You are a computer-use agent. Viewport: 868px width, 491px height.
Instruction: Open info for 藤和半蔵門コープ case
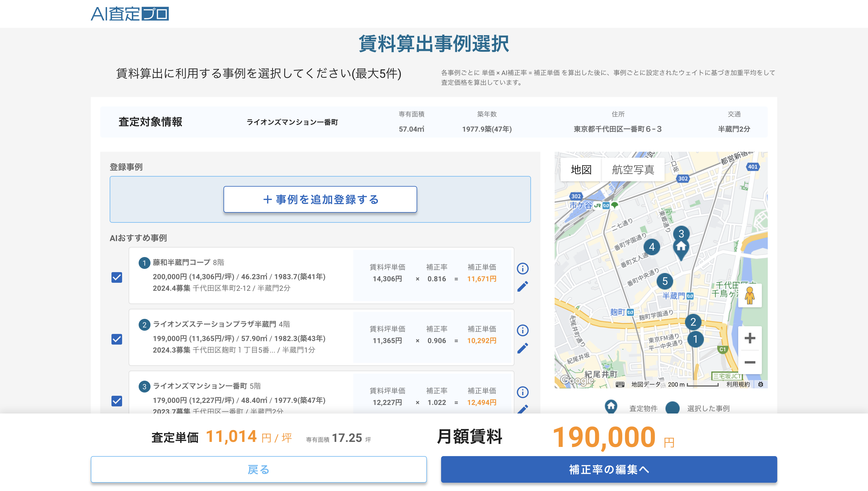point(523,269)
